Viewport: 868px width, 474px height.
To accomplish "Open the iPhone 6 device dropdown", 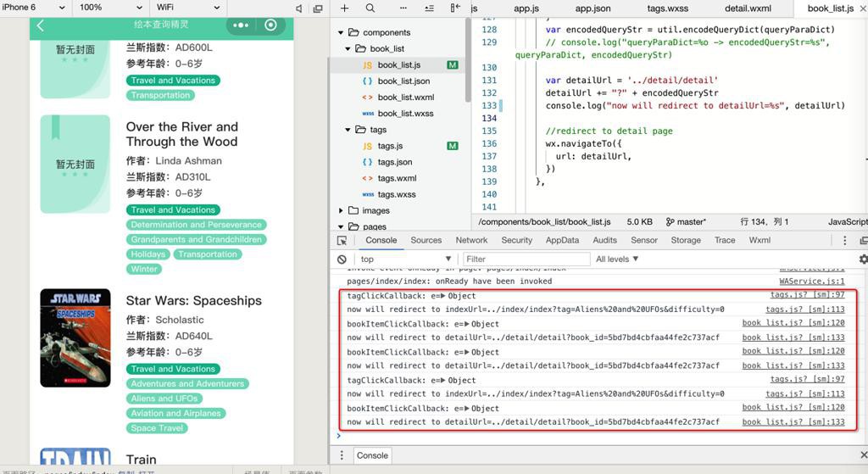I will tap(34, 7).
